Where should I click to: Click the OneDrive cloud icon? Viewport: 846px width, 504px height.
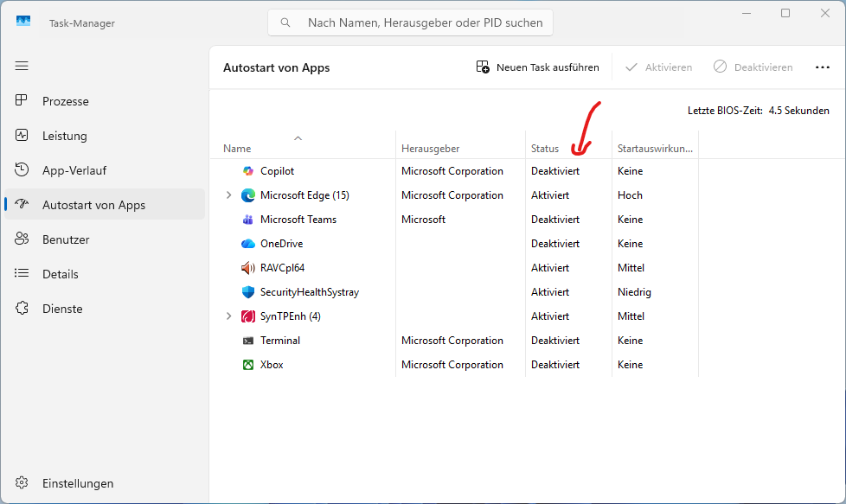click(248, 244)
